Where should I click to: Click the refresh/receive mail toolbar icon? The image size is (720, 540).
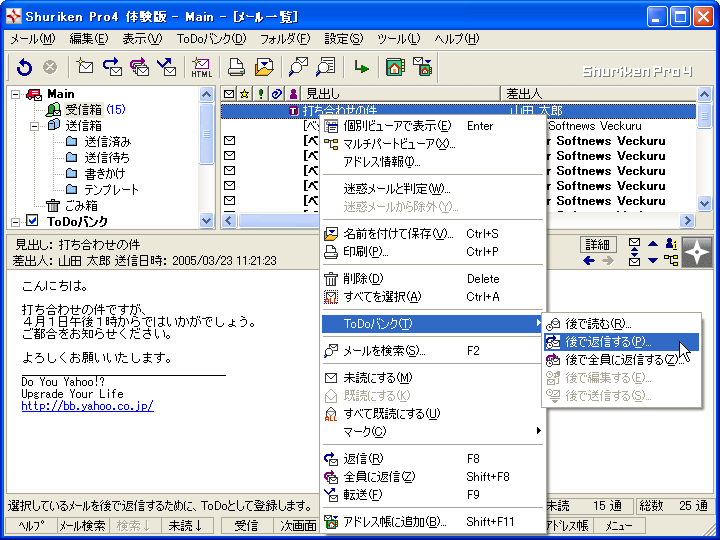coord(24,68)
